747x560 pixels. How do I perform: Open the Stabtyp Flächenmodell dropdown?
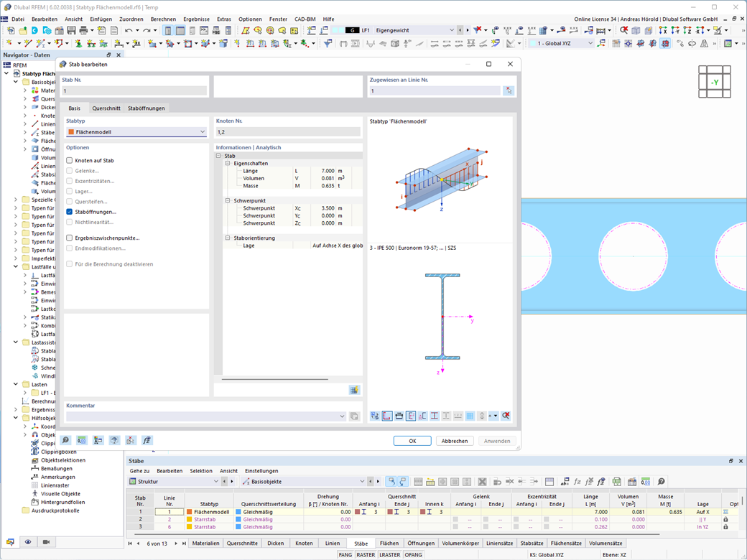click(x=136, y=132)
